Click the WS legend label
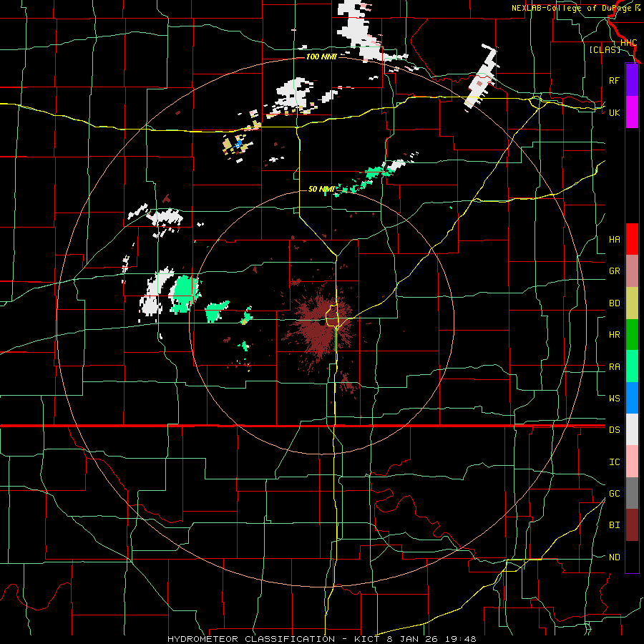644x644 pixels. 614,398
